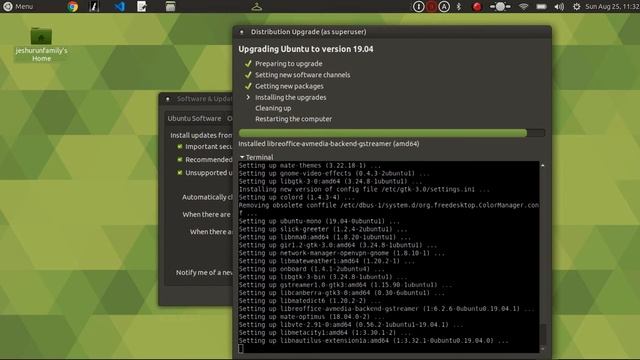Switch to the Ubuntu Software tab

194,118
